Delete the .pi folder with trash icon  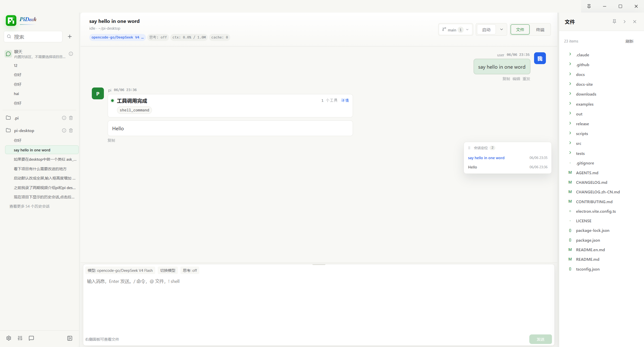pyautogui.click(x=71, y=118)
